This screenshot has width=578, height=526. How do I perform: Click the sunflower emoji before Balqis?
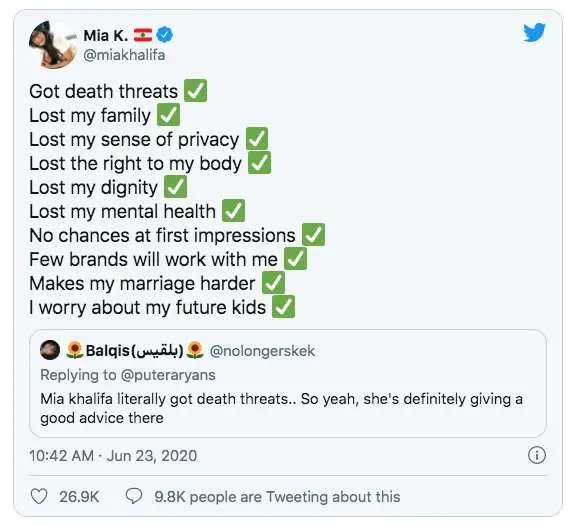point(75,350)
